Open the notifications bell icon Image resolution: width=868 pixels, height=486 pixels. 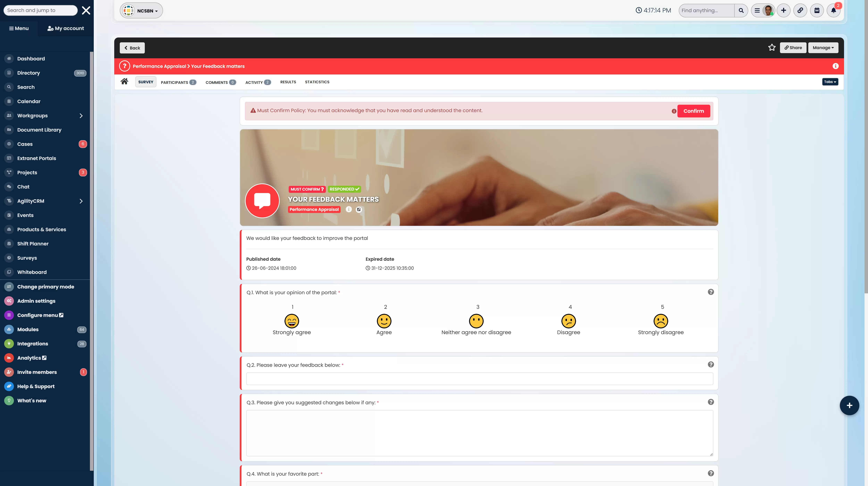pyautogui.click(x=833, y=10)
